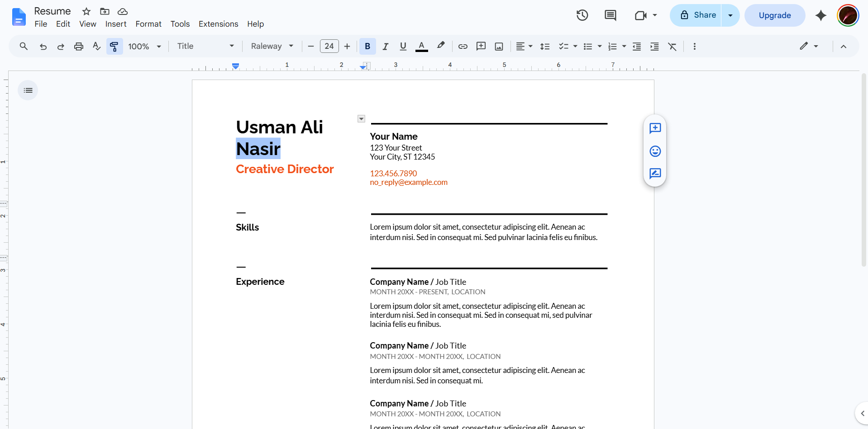Insert a link

[x=463, y=46]
